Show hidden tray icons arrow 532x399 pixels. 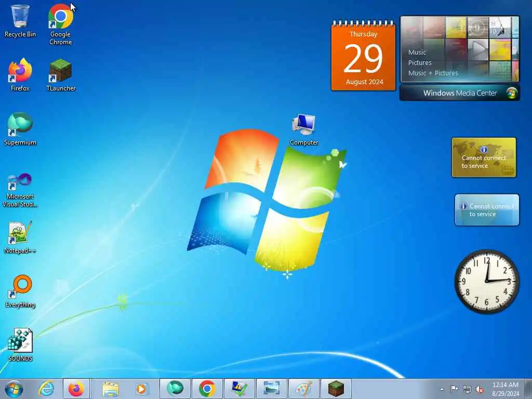[442, 389]
